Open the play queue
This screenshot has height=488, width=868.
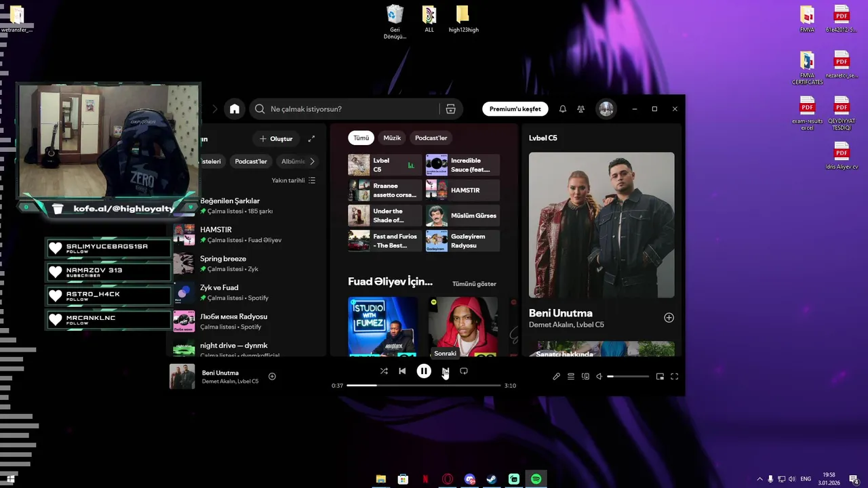click(571, 376)
